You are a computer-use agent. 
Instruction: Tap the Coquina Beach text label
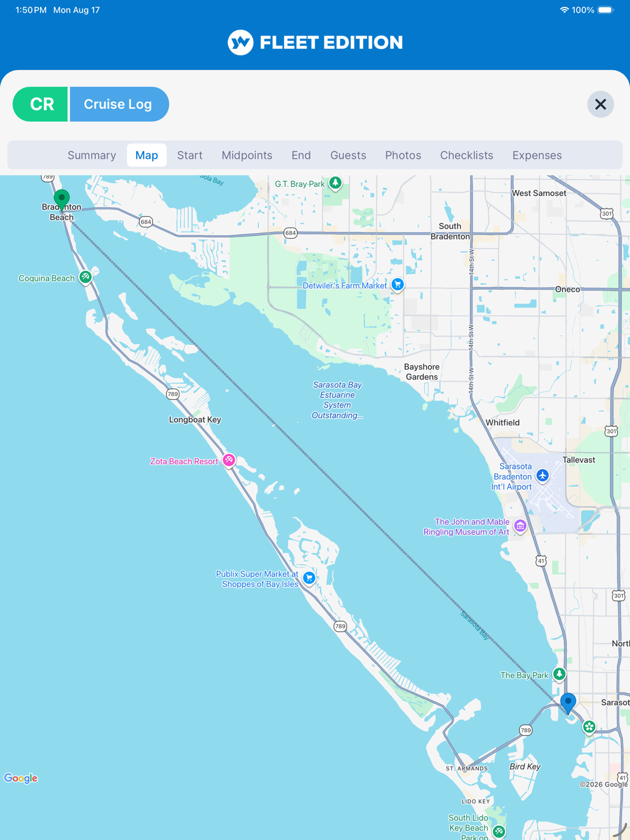point(47,278)
